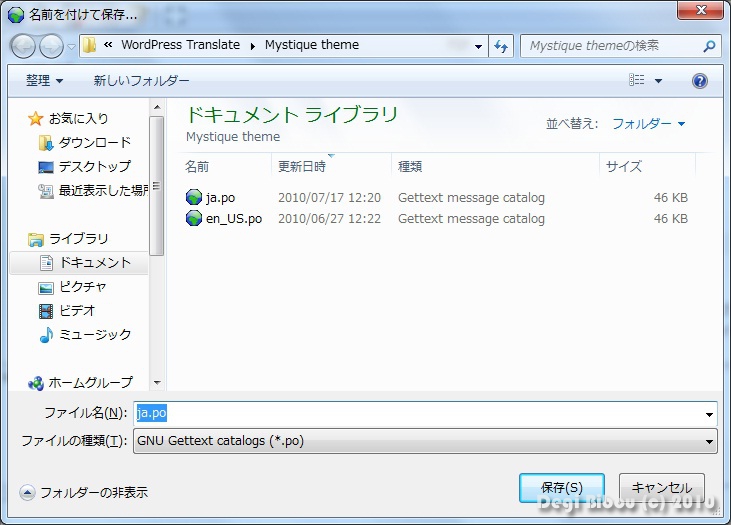Screen dimensions: 731x525
Task: Open recent locations dropdown beside Forward arrow
Action: click(71, 47)
